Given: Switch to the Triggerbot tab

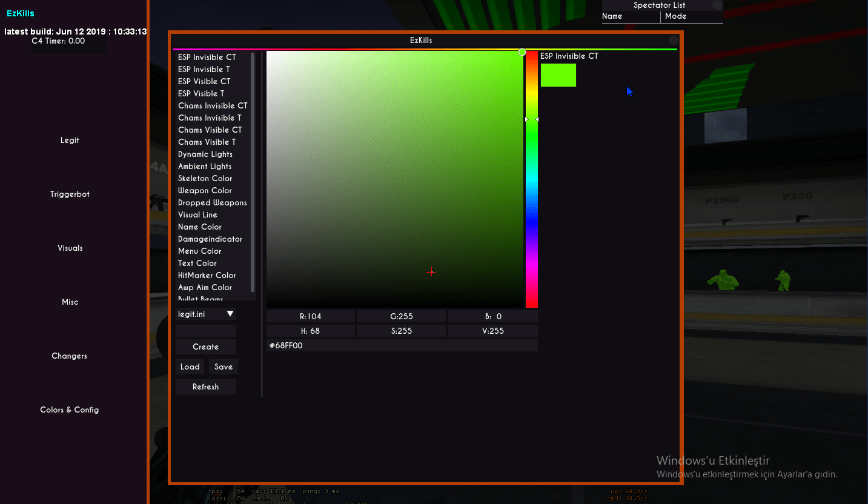Looking at the screenshot, I should tap(70, 194).
